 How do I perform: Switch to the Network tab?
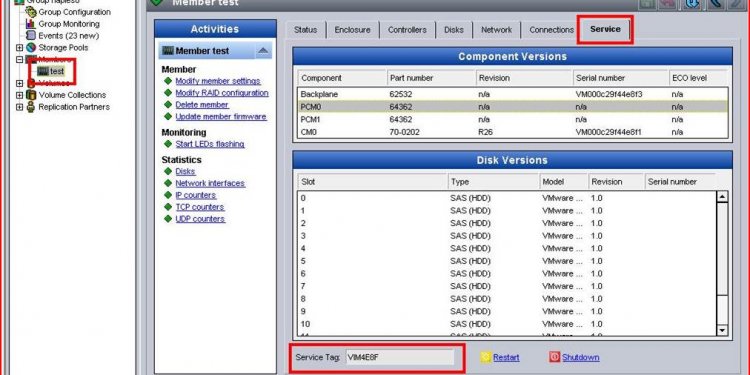[x=496, y=30]
